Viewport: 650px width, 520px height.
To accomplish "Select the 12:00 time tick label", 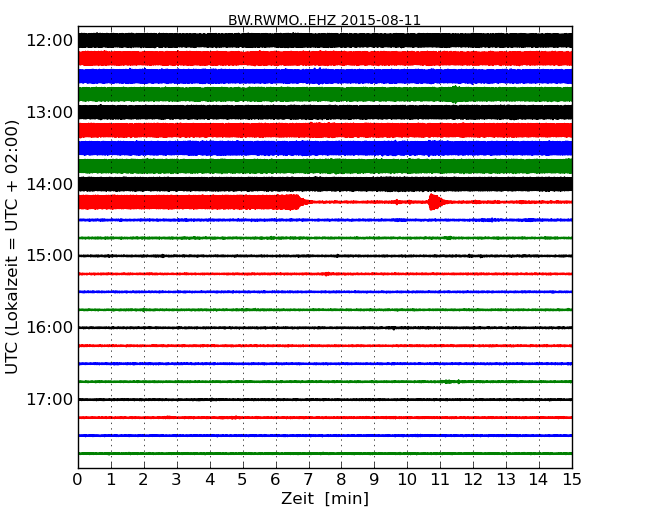I will (x=50, y=41).
